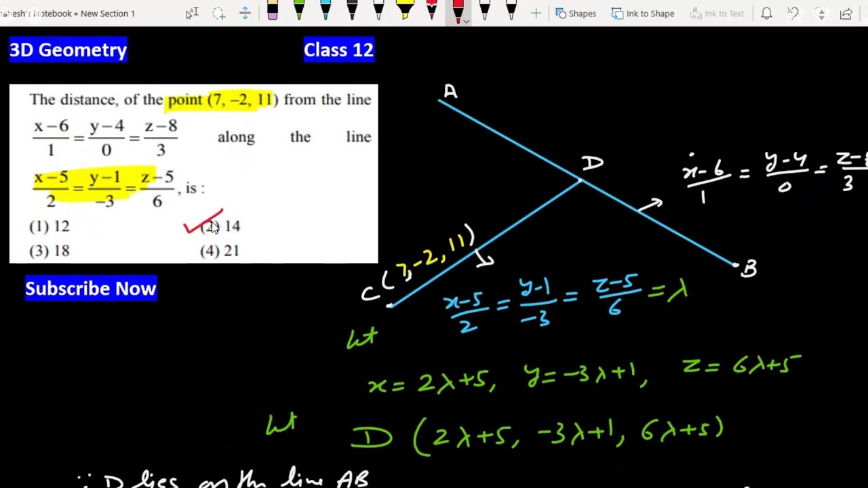The image size is (868, 488).
Task: Click the 3D Geometry heading
Action: [x=68, y=49]
